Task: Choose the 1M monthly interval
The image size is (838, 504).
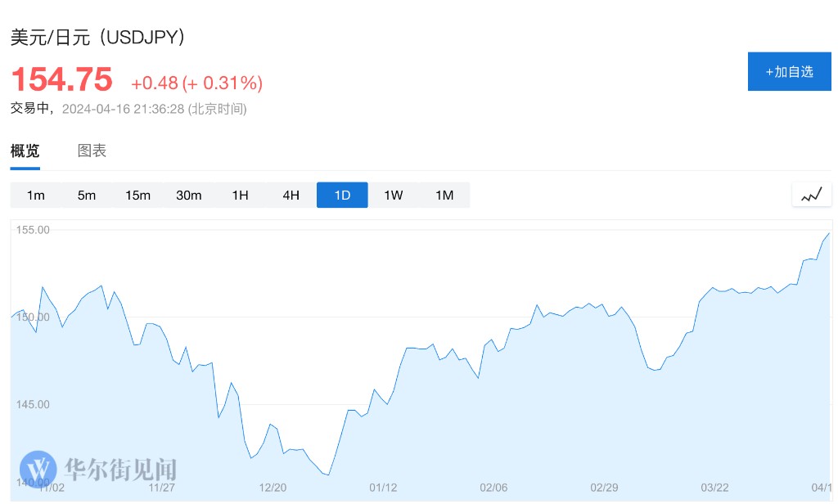Action: point(444,195)
